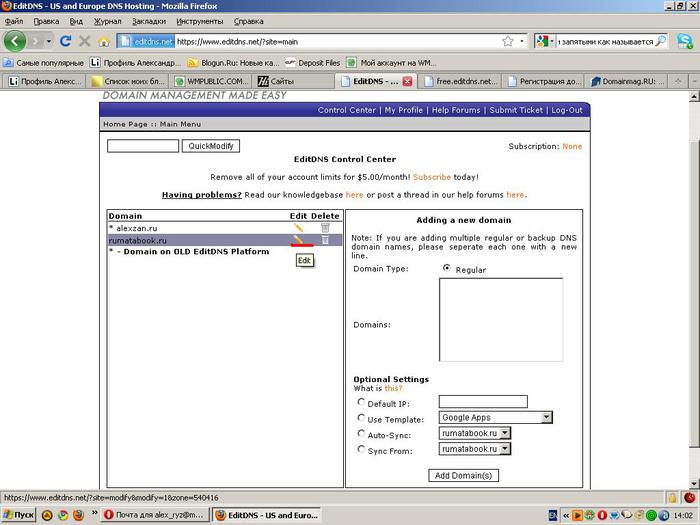This screenshot has width=700, height=525.
Task: Click the Google search engine icon
Action: point(542,42)
